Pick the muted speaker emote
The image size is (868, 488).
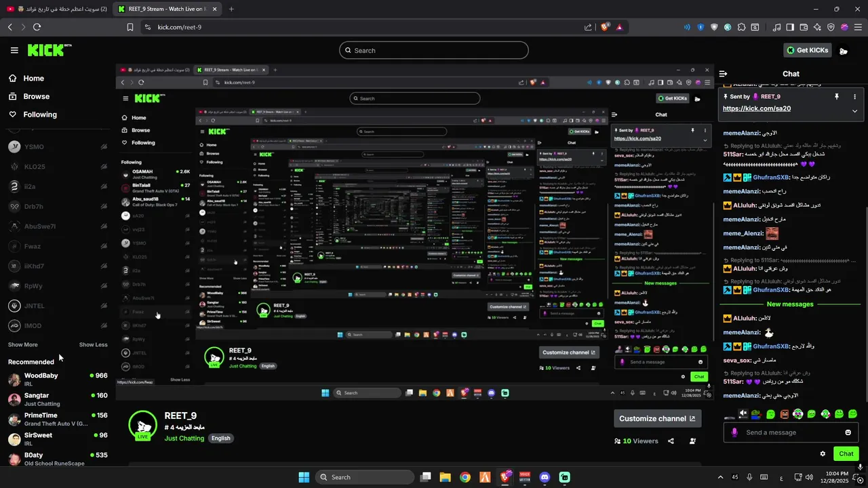tap(743, 413)
